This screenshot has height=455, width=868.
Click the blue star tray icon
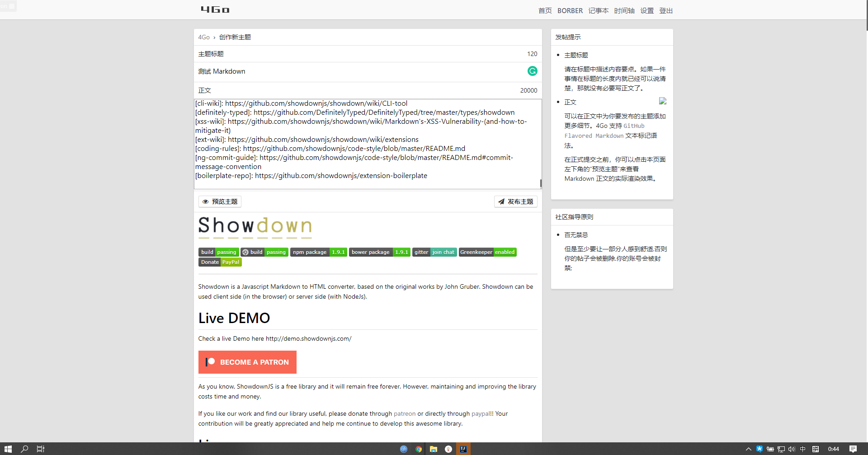759,449
